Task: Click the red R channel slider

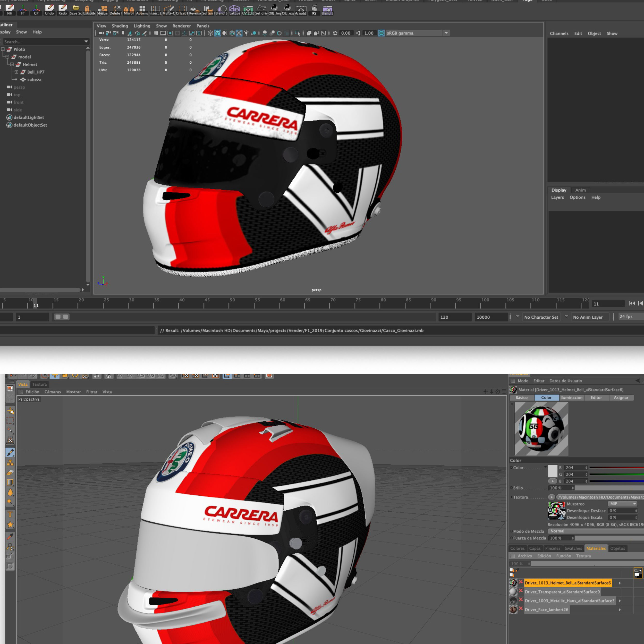Action: pos(617,468)
